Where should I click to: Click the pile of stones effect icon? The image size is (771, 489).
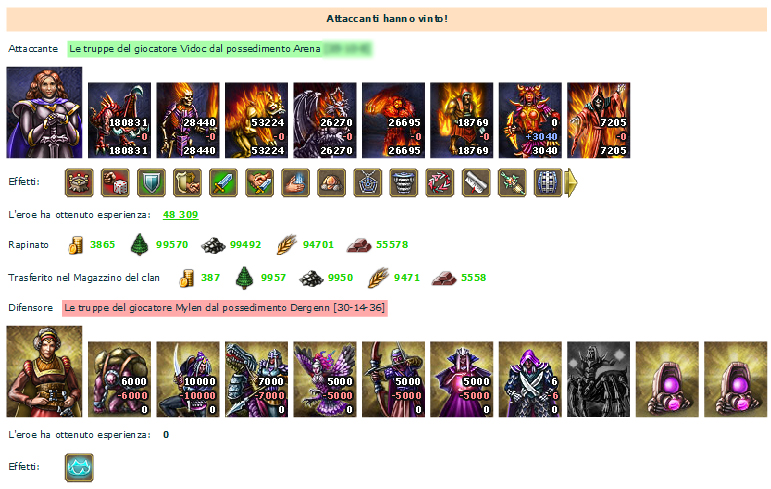click(331, 183)
